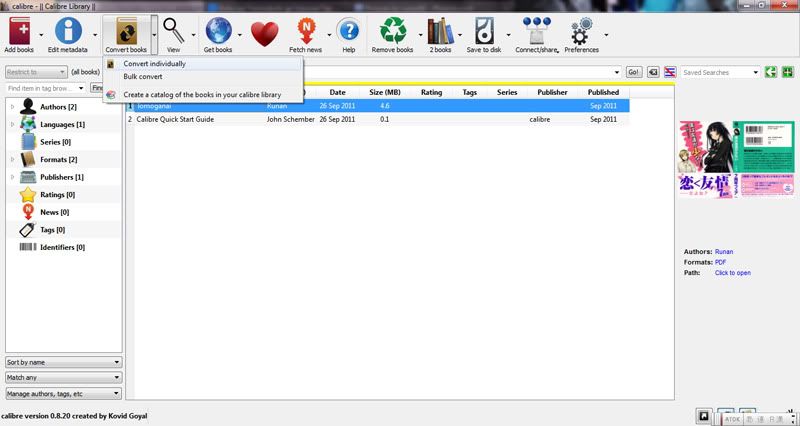Image resolution: width=800 pixels, height=426 pixels.
Task: Select Create a catalog of the books
Action: pos(203,95)
